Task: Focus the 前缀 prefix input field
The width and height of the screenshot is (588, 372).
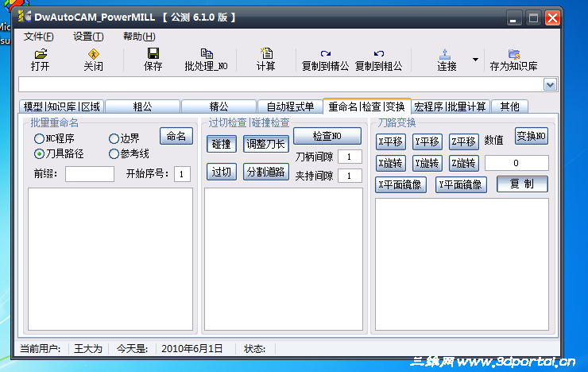Action: tap(90, 174)
